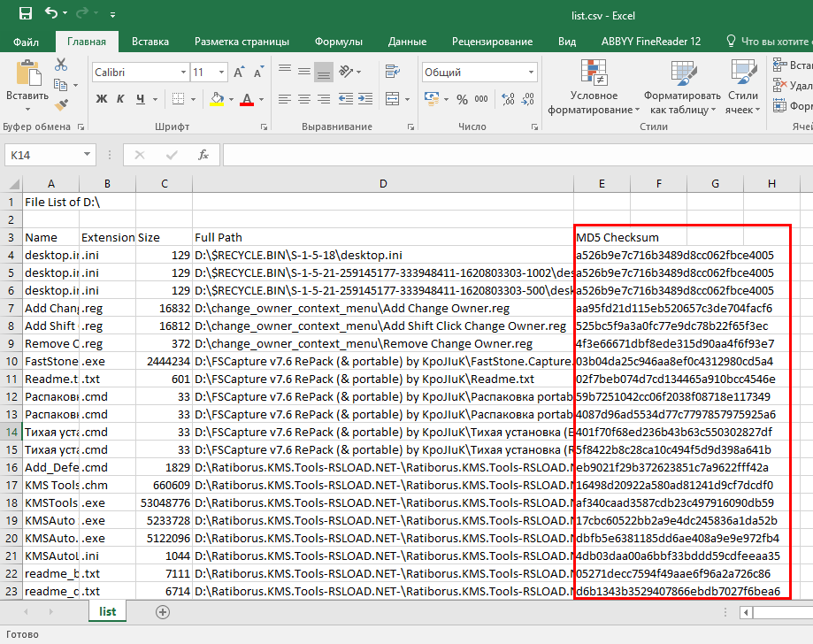Open Форматировать как таблицу gallery
The image size is (813, 644).
(x=682, y=87)
